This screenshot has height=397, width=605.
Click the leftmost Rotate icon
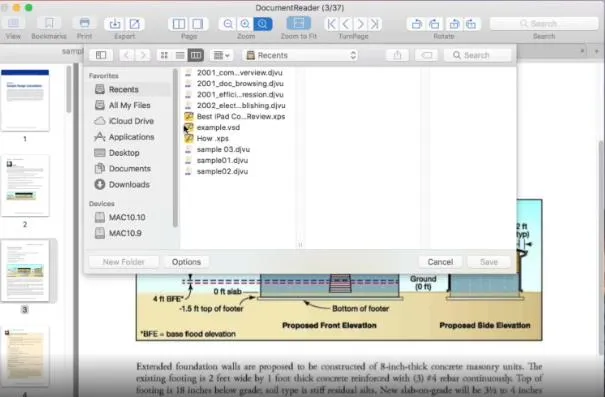point(416,24)
